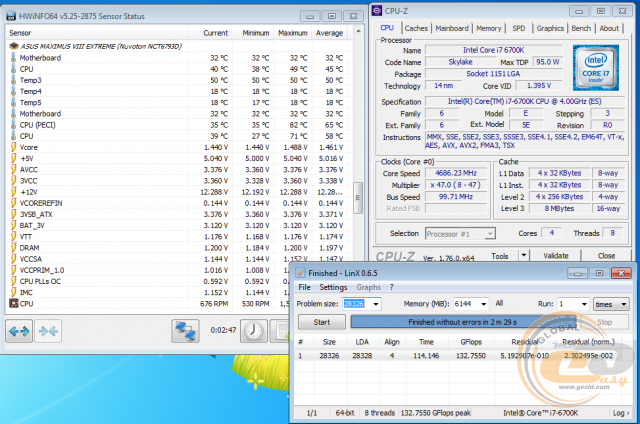
Task: Select the LinX result row with 132.7550 GFlops
Action: pos(462,355)
